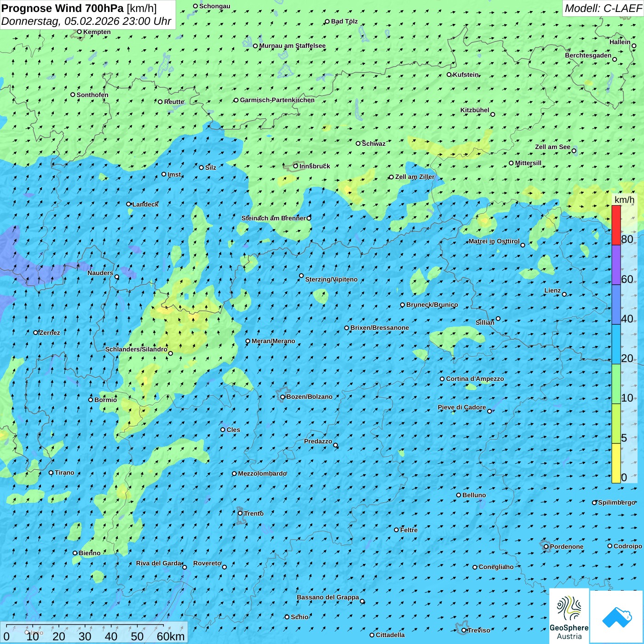This screenshot has width=644, height=644.
Task: Click the 'Reutte' label
Action: coord(174,102)
